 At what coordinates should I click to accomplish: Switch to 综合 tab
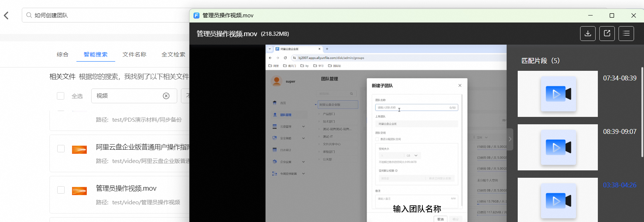62,54
